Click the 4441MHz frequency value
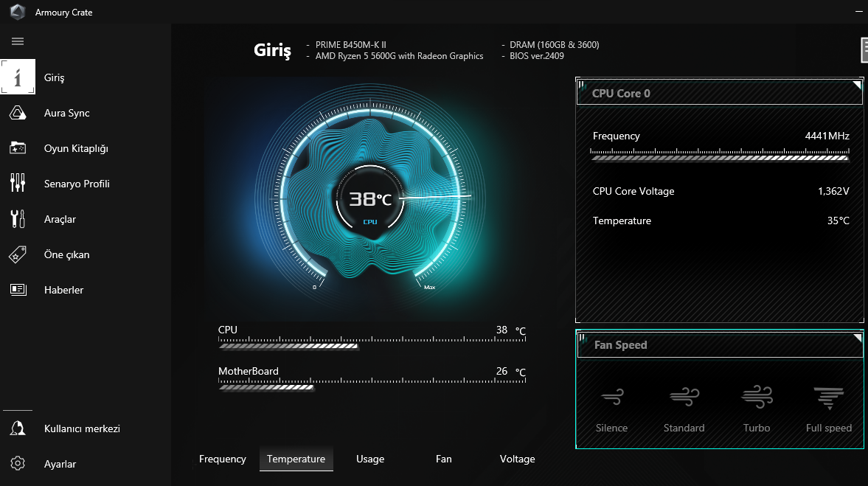Viewport: 868px width, 486px height. point(827,136)
